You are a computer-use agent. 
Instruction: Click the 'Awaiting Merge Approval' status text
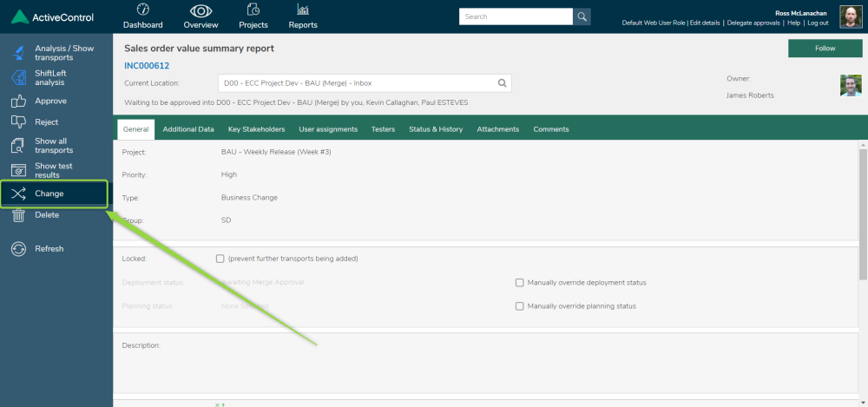click(262, 282)
